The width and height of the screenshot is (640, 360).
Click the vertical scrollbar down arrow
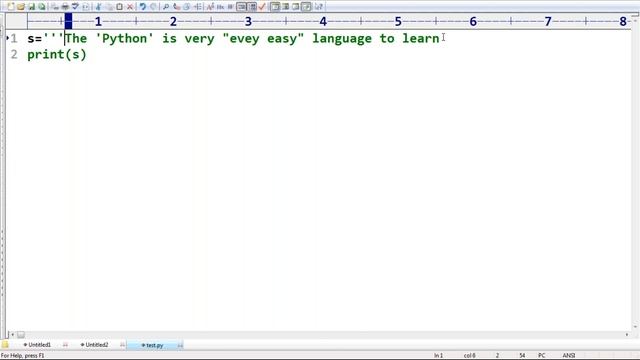(x=635, y=327)
